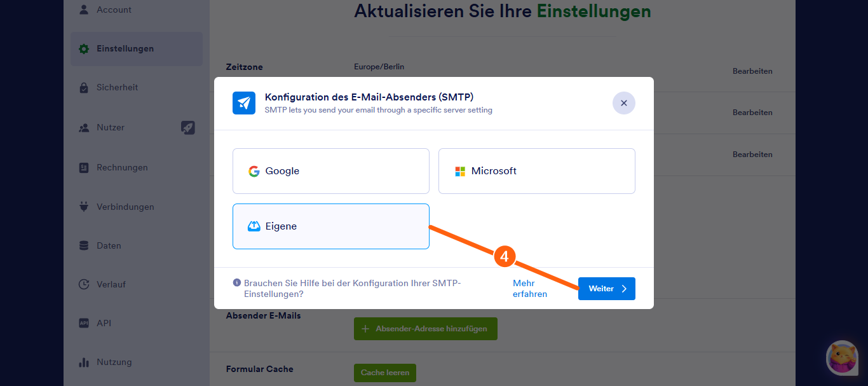Click the second Bearbeiten link
This screenshot has height=386, width=868.
coord(752,113)
